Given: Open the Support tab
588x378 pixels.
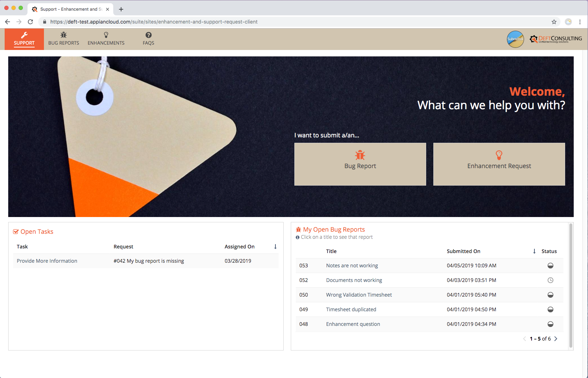Looking at the screenshot, I should [x=24, y=39].
